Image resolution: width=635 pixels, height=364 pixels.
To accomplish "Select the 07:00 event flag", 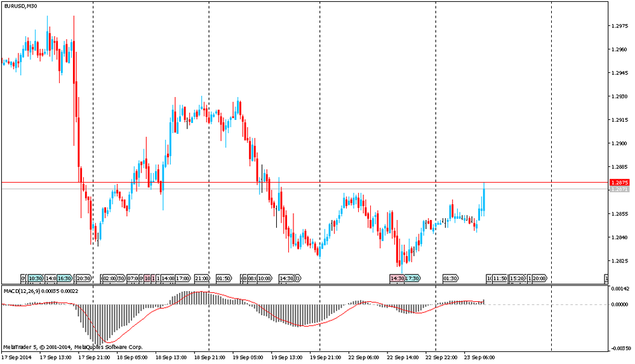I will click(x=133, y=278).
